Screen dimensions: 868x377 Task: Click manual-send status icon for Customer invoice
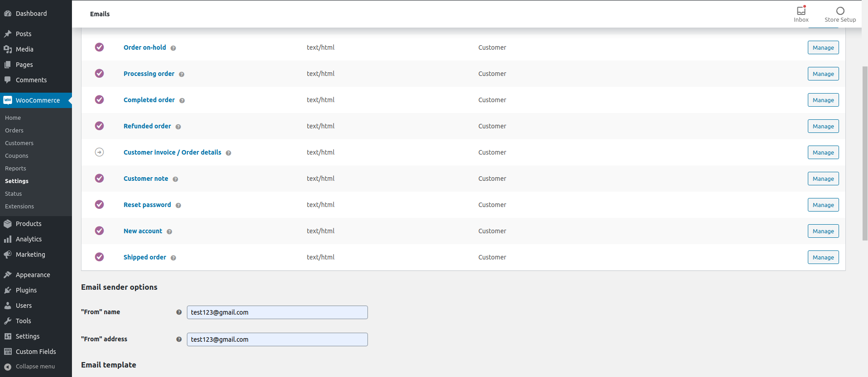[x=100, y=152]
